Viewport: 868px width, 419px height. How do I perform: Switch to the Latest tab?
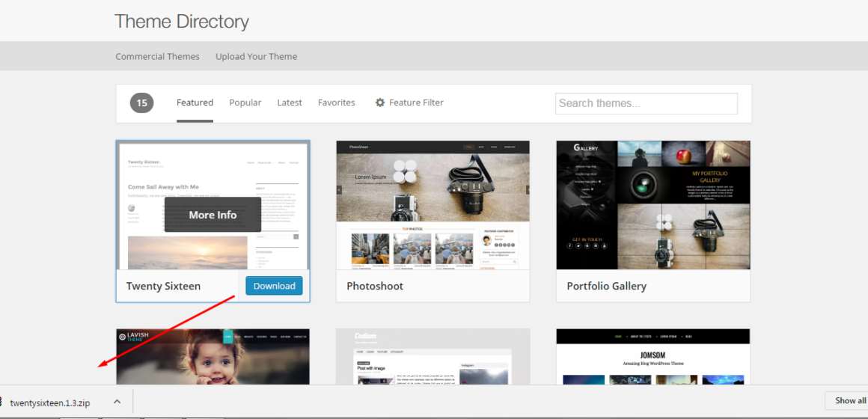[290, 103]
